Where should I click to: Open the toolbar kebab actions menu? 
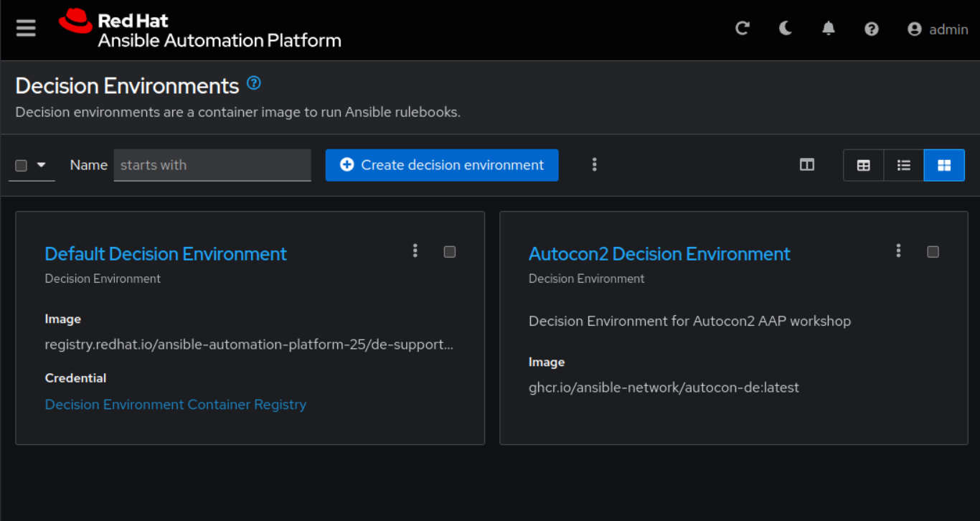[595, 165]
